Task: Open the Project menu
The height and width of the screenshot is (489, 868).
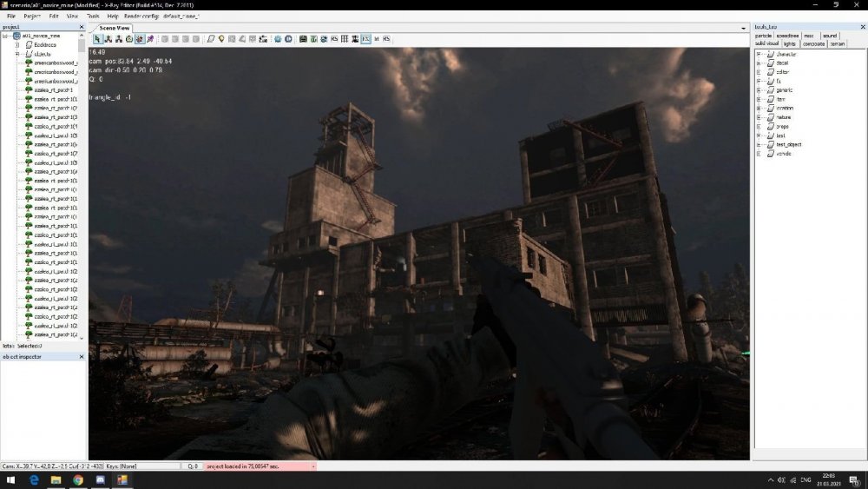Action: click(x=32, y=16)
